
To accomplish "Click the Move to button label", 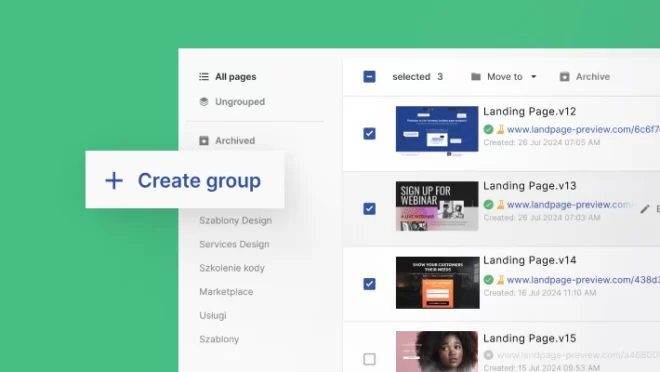I will click(505, 77).
